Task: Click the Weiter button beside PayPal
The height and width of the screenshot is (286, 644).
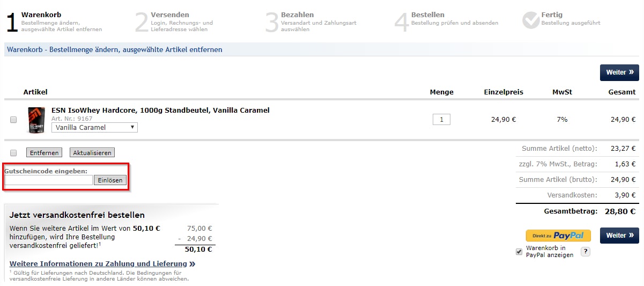Action: click(619, 235)
